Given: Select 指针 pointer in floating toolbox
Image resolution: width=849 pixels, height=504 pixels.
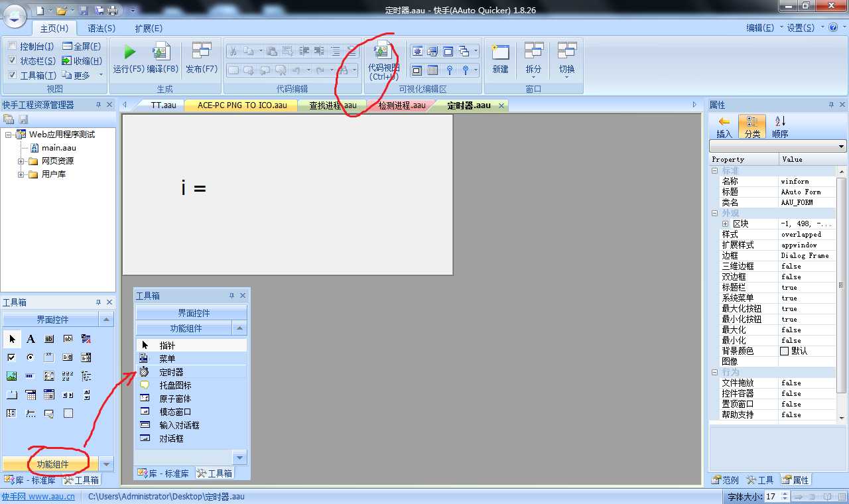Looking at the screenshot, I should click(191, 346).
